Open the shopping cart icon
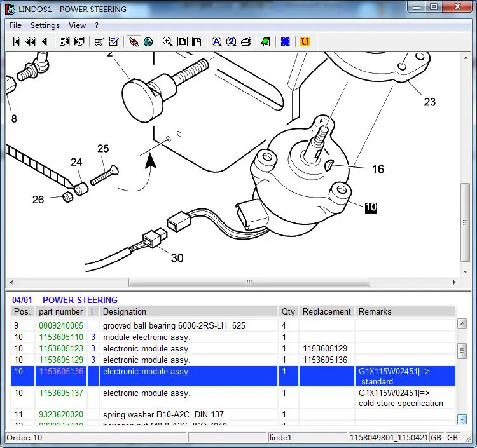The width and height of the screenshot is (477, 448). (99, 42)
